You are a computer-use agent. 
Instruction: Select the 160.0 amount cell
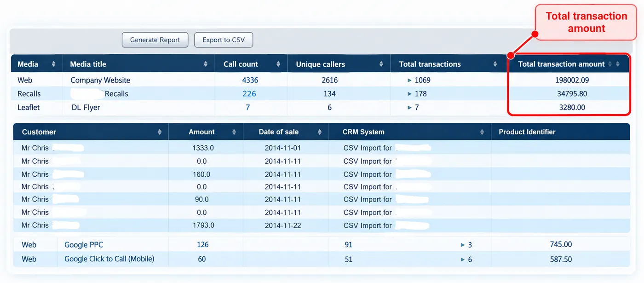(x=201, y=174)
